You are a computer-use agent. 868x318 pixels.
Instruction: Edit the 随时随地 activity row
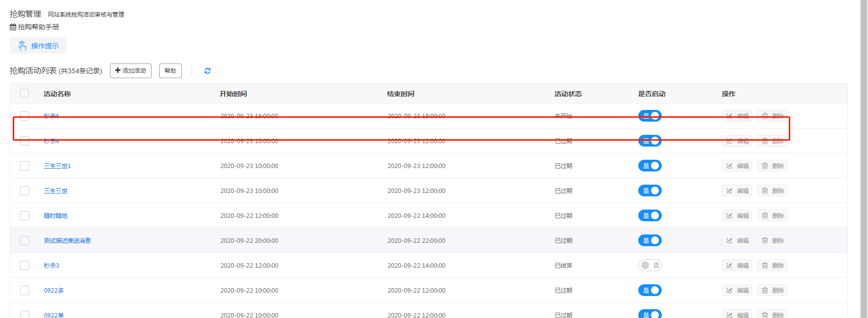pyautogui.click(x=737, y=215)
